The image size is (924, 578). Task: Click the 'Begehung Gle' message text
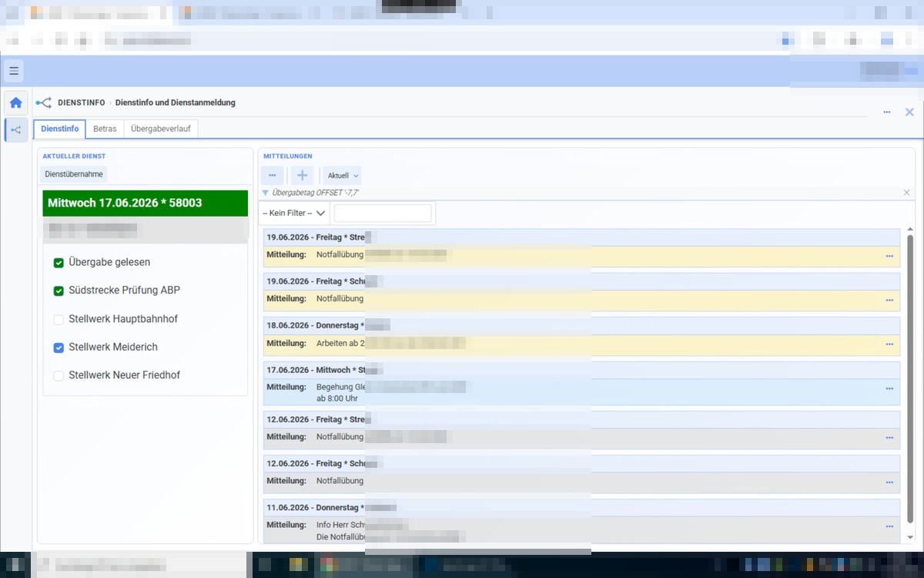340,387
